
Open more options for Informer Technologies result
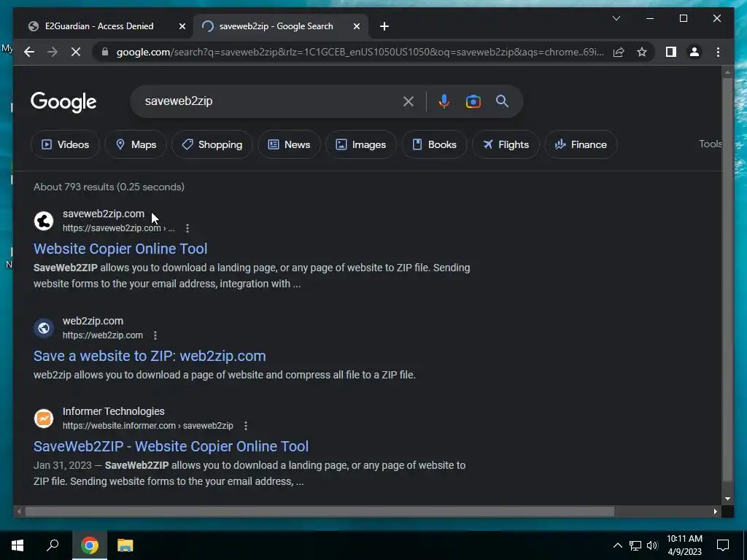[246, 426]
